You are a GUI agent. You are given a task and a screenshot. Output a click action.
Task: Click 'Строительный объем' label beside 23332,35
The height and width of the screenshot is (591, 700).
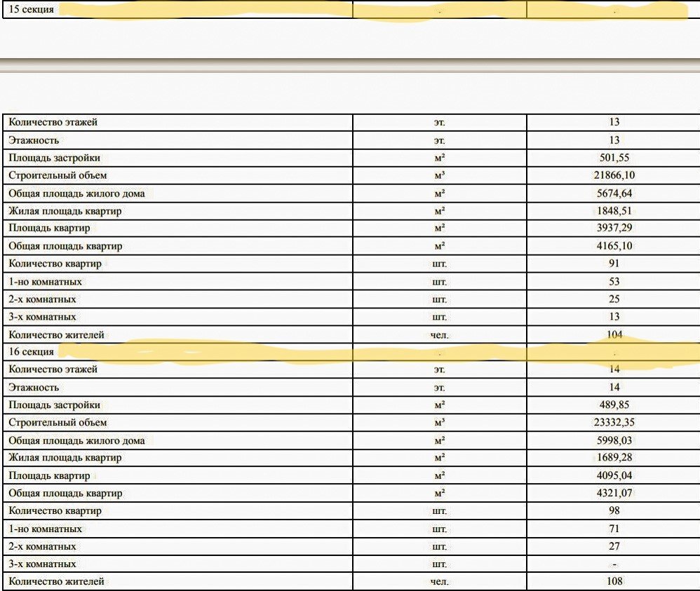(x=58, y=423)
